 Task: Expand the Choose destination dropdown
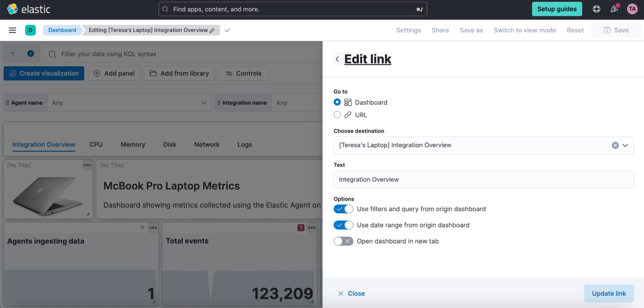[626, 145]
